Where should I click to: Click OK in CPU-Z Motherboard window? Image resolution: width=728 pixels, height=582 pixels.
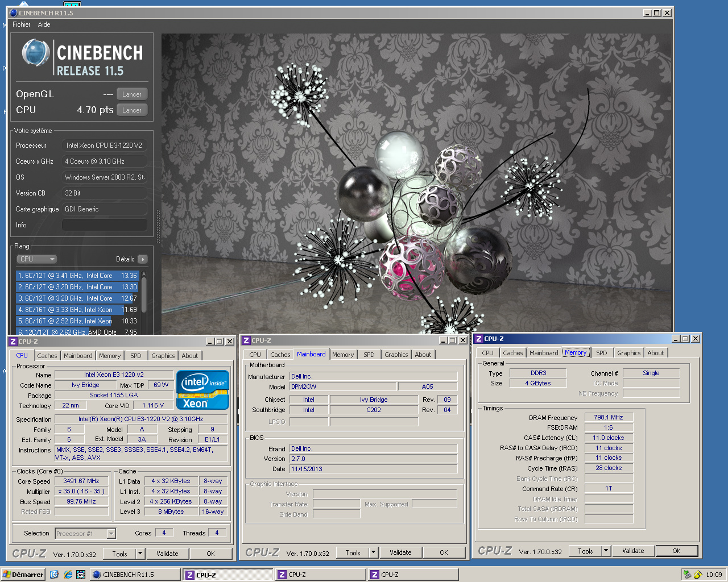coord(444,552)
